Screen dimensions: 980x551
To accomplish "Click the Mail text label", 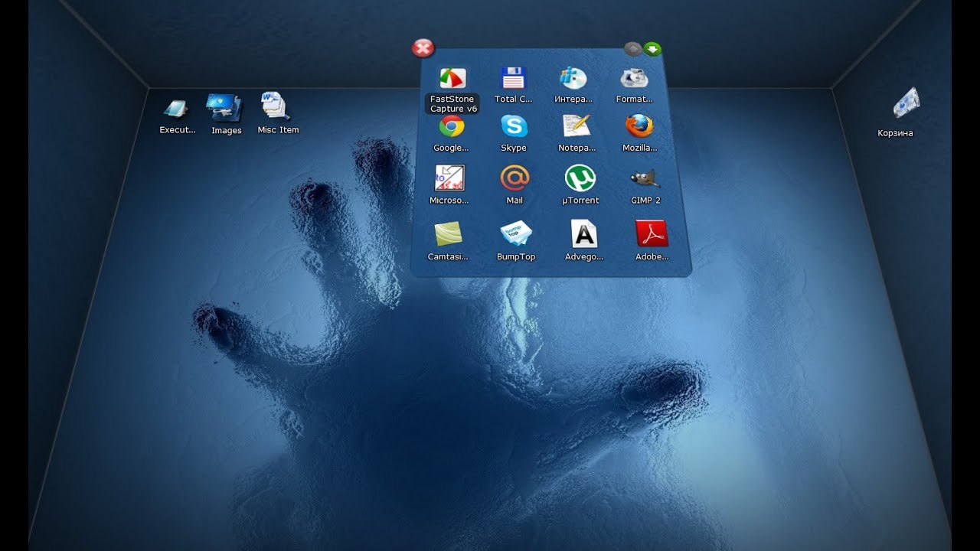I will [514, 201].
